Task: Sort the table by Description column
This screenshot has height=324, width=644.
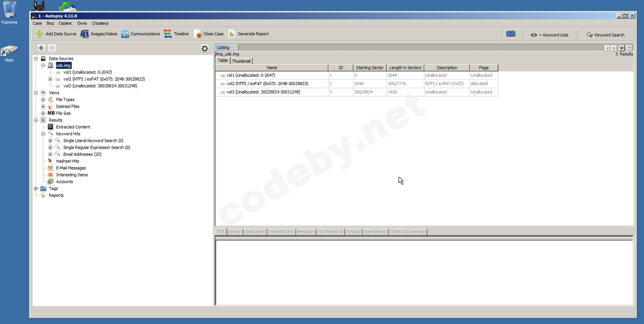Action: click(x=447, y=68)
